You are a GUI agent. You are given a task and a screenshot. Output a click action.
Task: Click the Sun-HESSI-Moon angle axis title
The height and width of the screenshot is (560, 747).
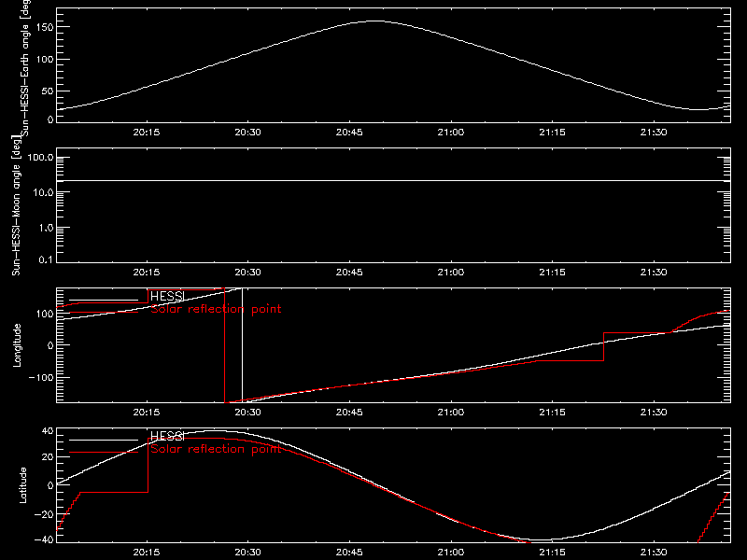[16, 205]
